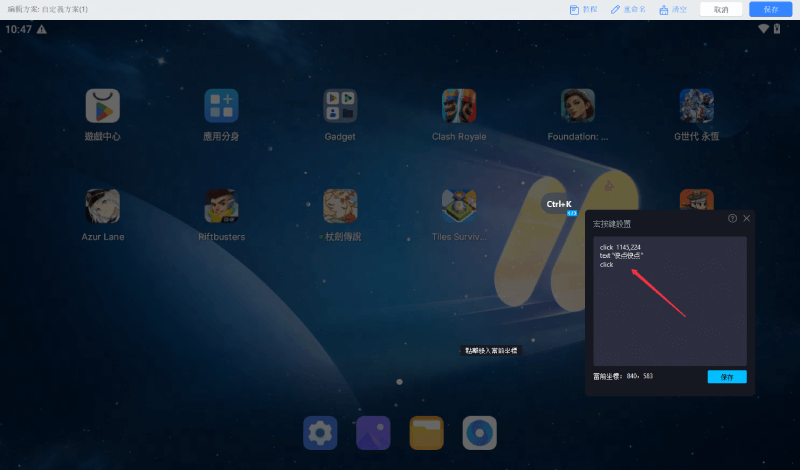Viewport: 800px width, 470px height.
Task: Click the 10:47 clock in status bar
Action: point(18,30)
